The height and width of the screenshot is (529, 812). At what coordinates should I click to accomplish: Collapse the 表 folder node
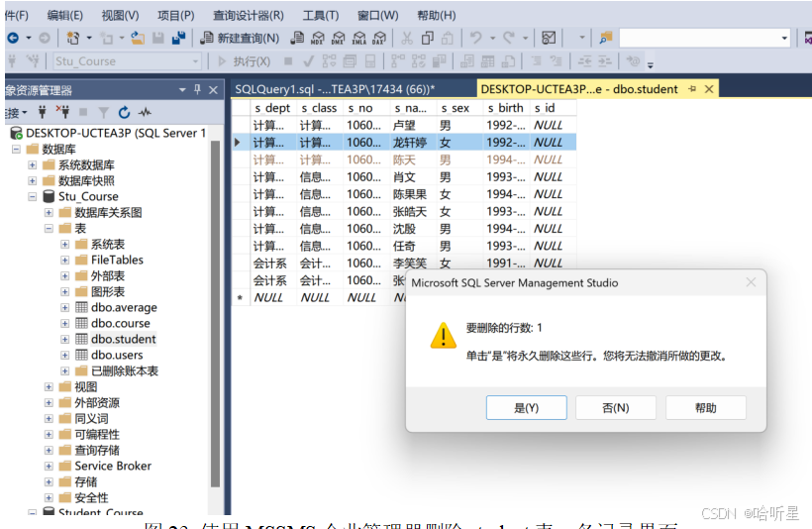point(49,229)
